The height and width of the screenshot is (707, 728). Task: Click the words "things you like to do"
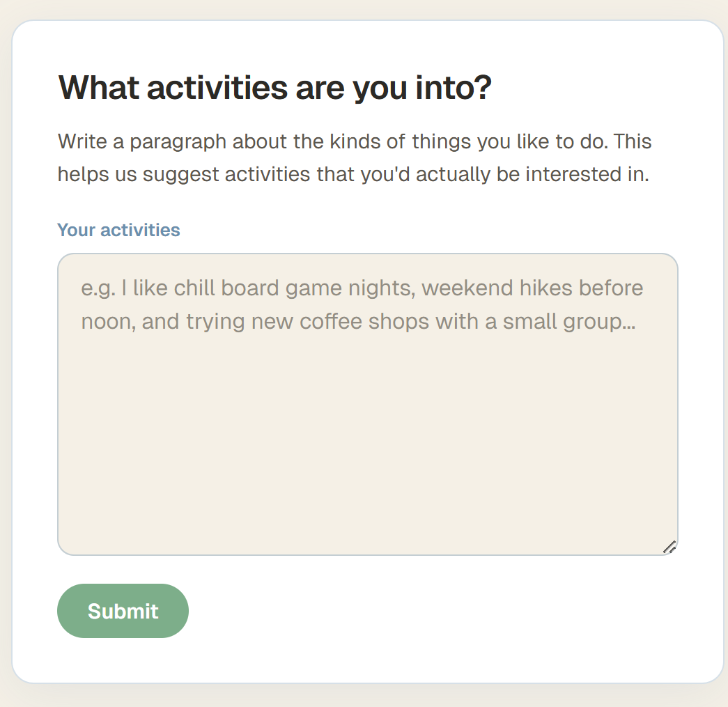(x=512, y=142)
